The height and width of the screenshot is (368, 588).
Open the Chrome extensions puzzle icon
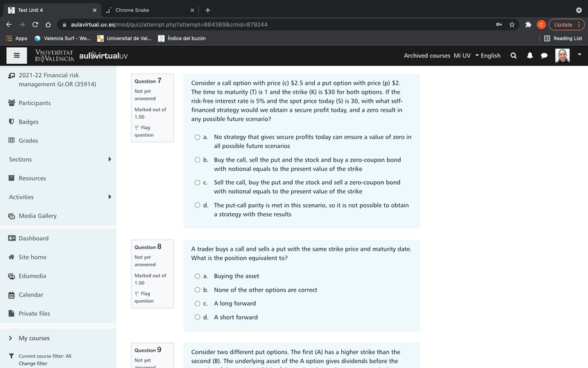click(528, 24)
